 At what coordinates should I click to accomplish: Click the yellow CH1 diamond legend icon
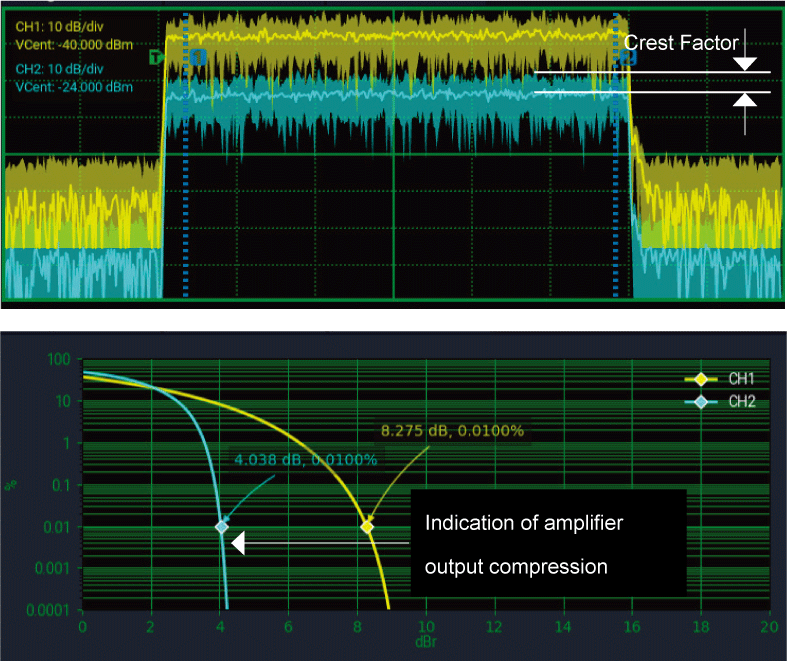tap(702, 379)
